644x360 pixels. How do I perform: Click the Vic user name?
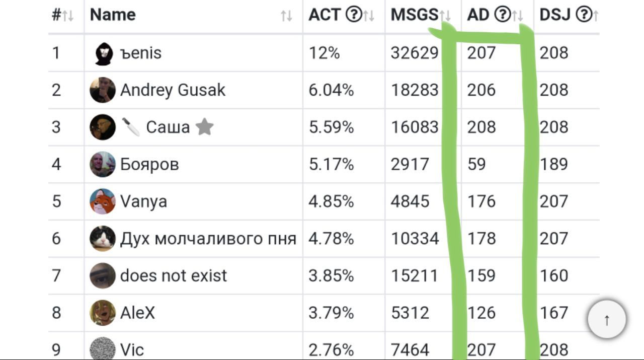tap(132, 349)
